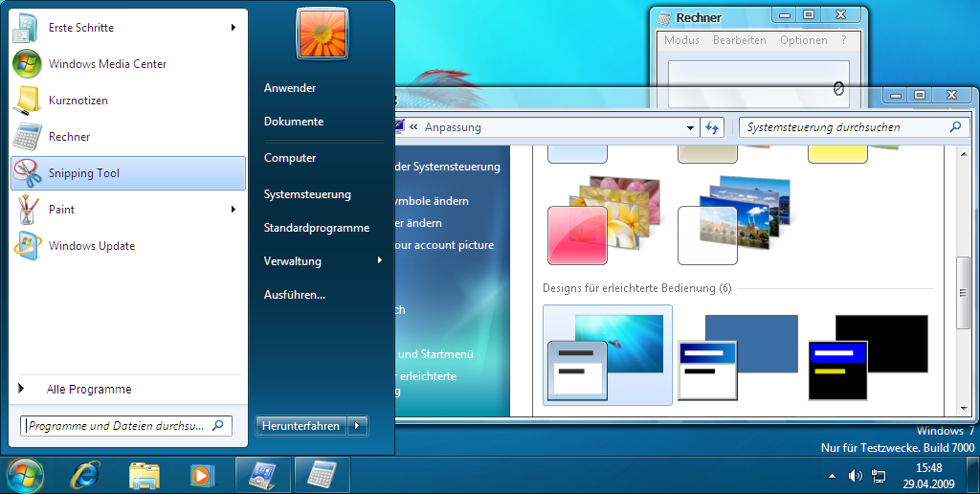
Task: Click Systemsteuerung durchsuchen search field
Action: click(854, 127)
